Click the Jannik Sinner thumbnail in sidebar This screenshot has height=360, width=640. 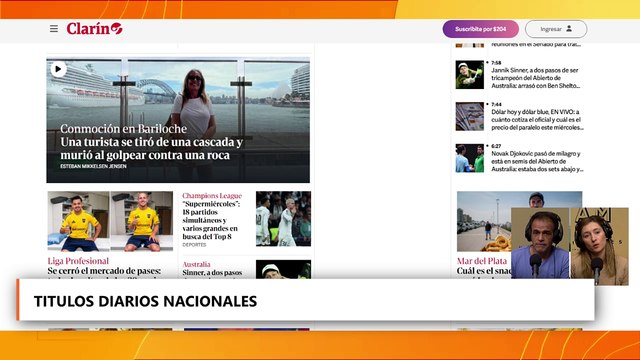pyautogui.click(x=470, y=75)
